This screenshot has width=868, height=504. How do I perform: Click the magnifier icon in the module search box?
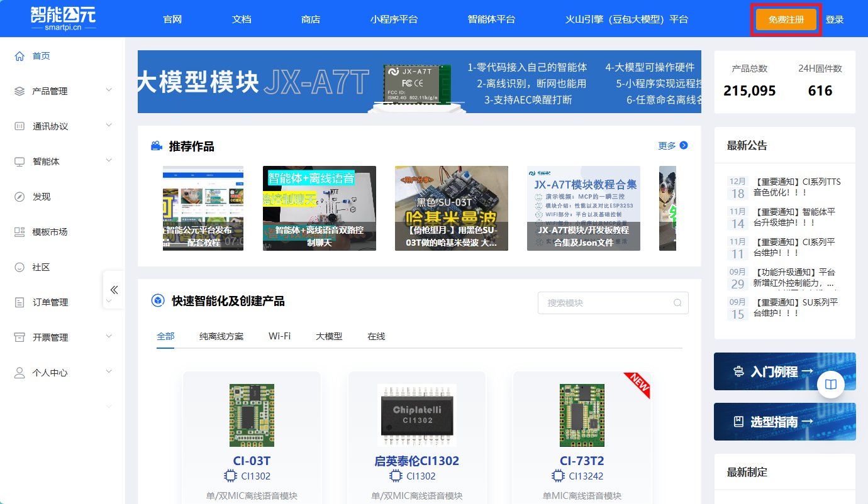pyautogui.click(x=677, y=303)
